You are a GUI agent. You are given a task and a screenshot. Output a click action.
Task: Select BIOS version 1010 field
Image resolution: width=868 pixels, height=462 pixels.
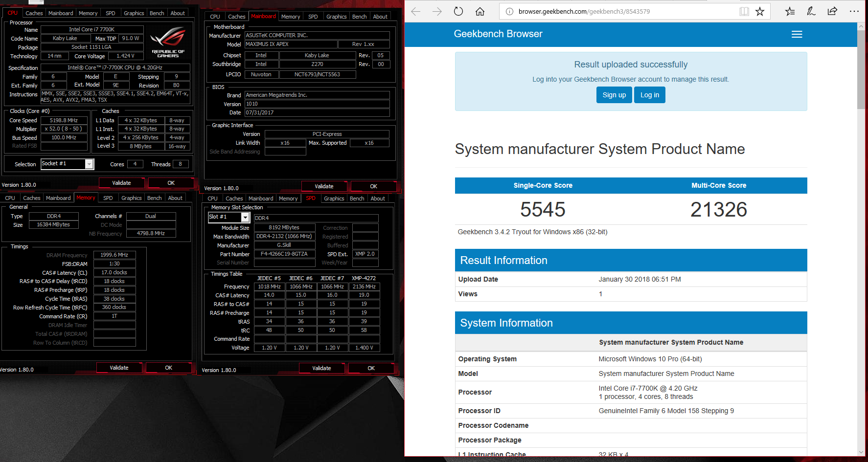click(x=317, y=104)
